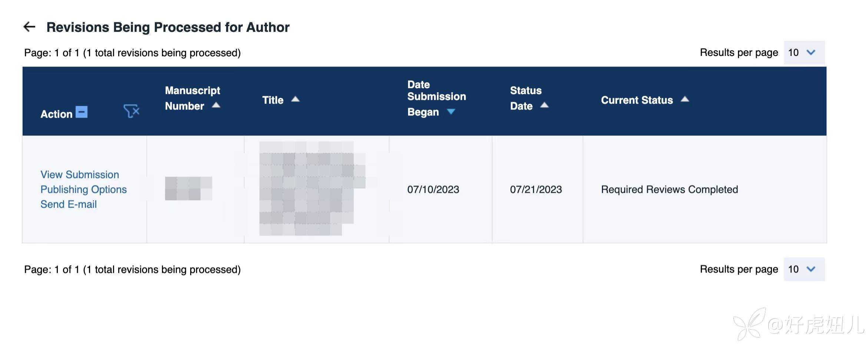Sort by Status Date ascending arrow

click(x=544, y=105)
